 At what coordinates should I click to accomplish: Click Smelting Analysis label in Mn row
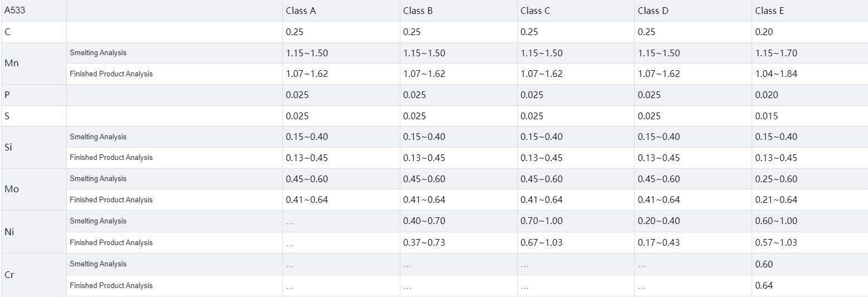(x=98, y=53)
